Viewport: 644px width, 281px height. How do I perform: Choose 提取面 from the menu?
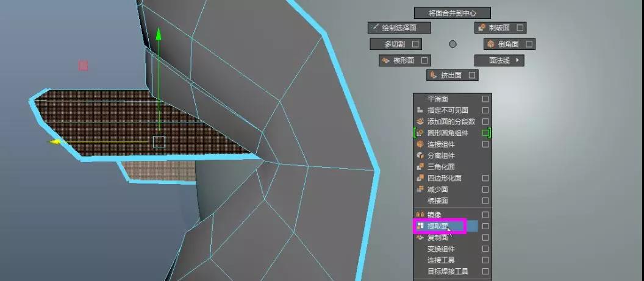(x=438, y=226)
